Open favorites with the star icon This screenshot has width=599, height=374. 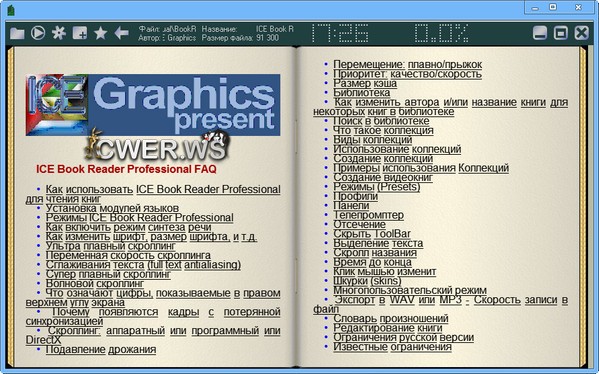point(100,33)
